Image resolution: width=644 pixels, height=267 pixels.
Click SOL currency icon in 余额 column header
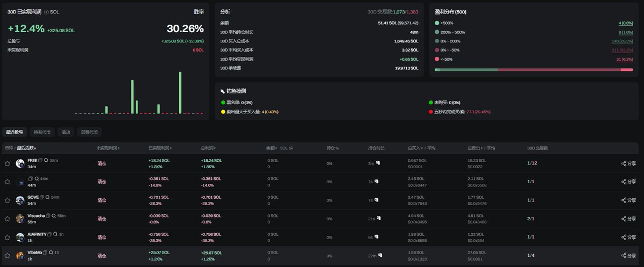click(x=291, y=148)
